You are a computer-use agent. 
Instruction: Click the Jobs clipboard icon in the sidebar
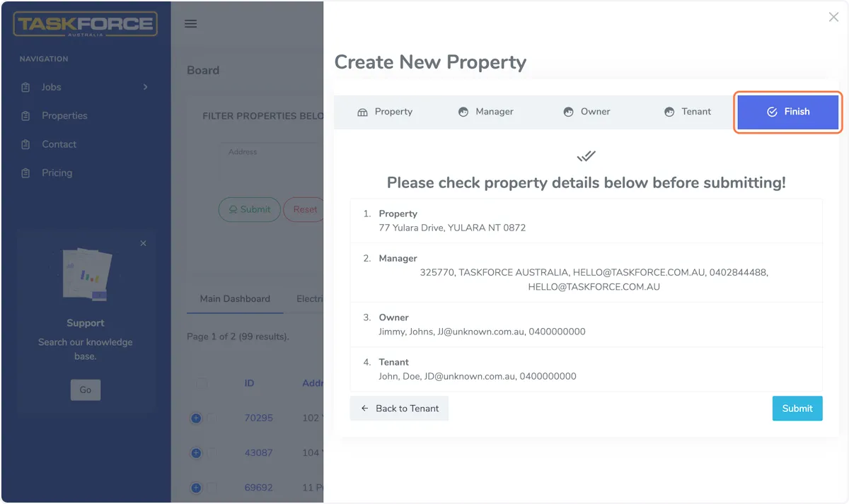coord(26,87)
